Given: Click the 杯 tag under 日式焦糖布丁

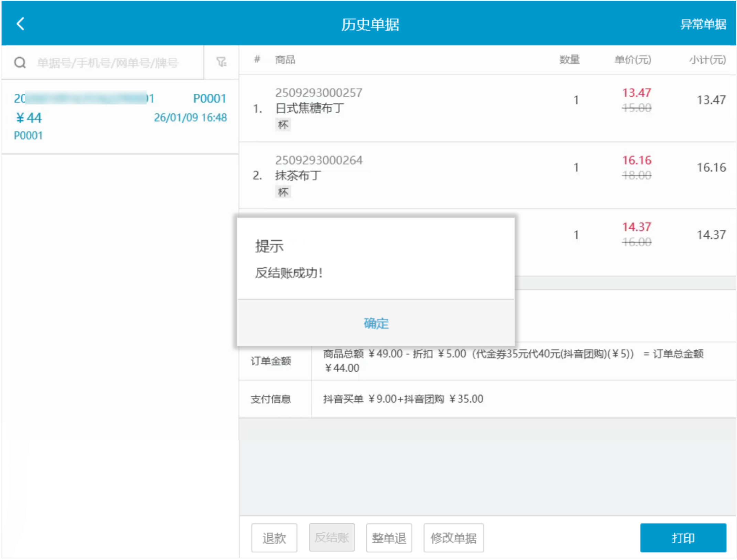Looking at the screenshot, I should [x=283, y=125].
